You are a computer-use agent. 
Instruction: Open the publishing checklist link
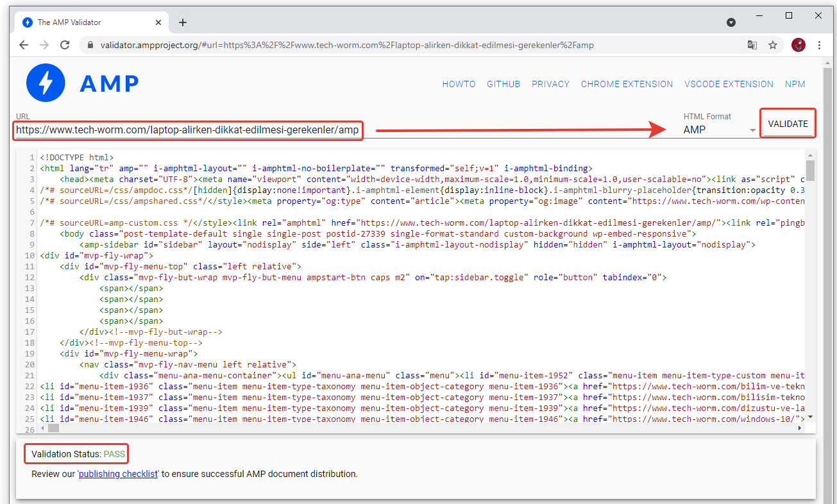pyautogui.click(x=118, y=474)
